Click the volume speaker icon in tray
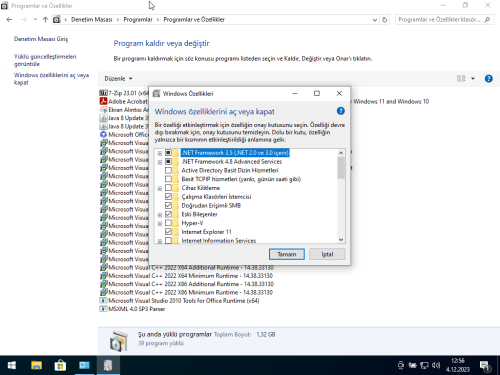The image size is (500, 375). click(436, 366)
